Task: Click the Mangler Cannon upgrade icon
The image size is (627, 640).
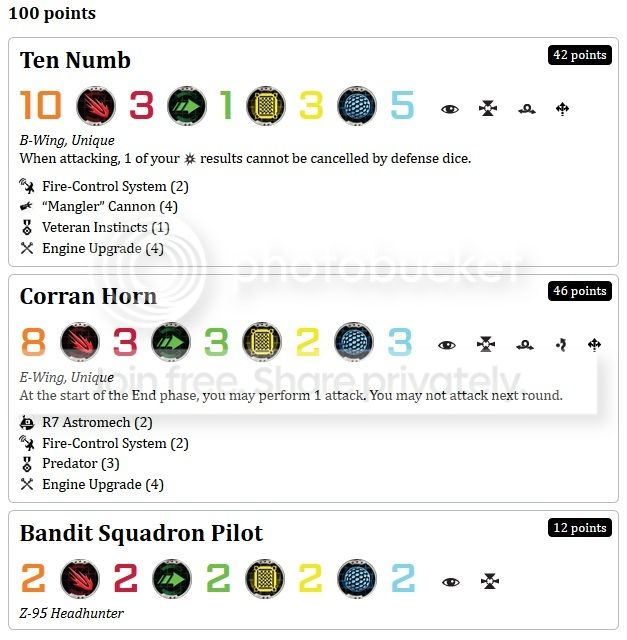Action: pos(27,207)
